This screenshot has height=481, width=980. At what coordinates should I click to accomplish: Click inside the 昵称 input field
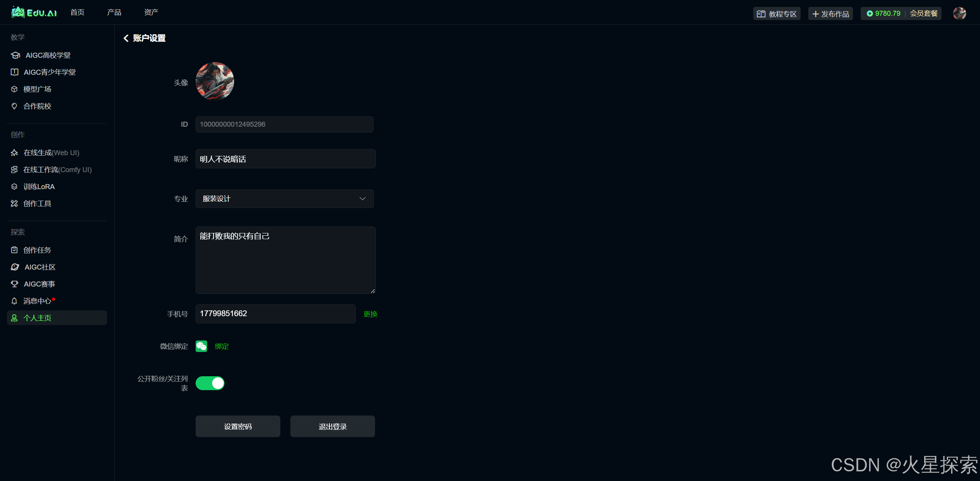285,159
